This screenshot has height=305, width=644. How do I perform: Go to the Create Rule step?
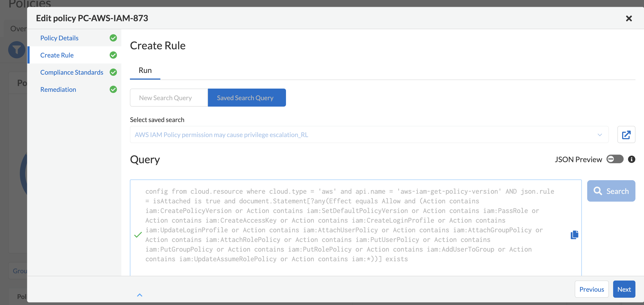pyautogui.click(x=57, y=55)
